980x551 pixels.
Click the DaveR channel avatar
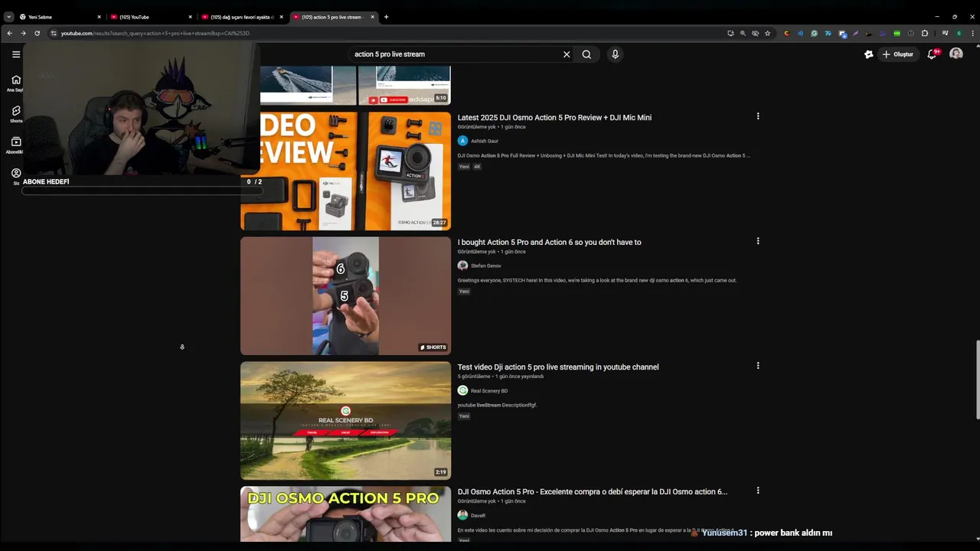click(x=462, y=515)
